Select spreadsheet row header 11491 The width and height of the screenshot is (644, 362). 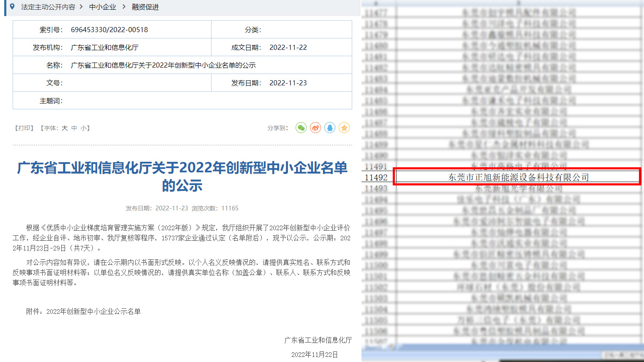click(376, 166)
